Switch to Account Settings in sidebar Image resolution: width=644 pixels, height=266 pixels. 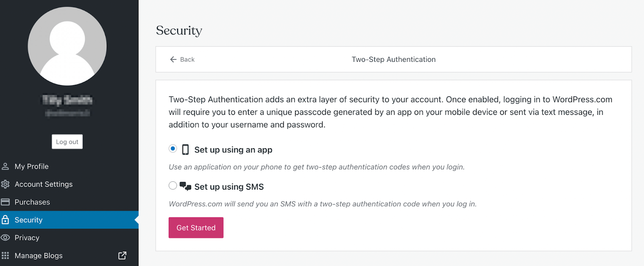point(43,184)
